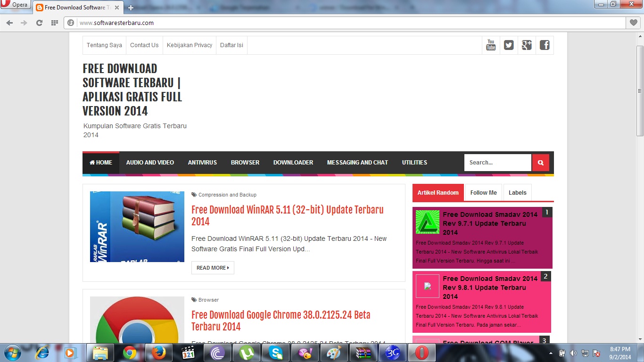Open a new tab with plus button
The height and width of the screenshot is (362, 644).
[131, 8]
